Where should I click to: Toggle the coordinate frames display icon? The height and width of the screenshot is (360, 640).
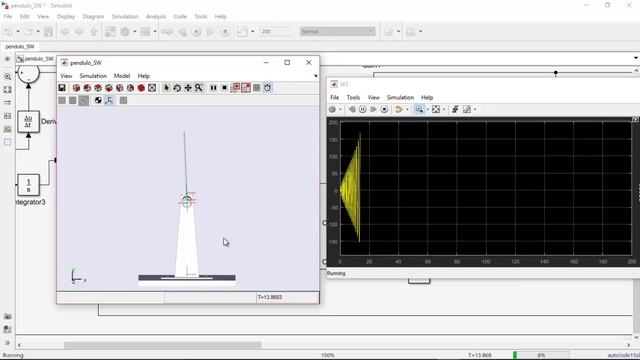pyautogui.click(x=109, y=100)
